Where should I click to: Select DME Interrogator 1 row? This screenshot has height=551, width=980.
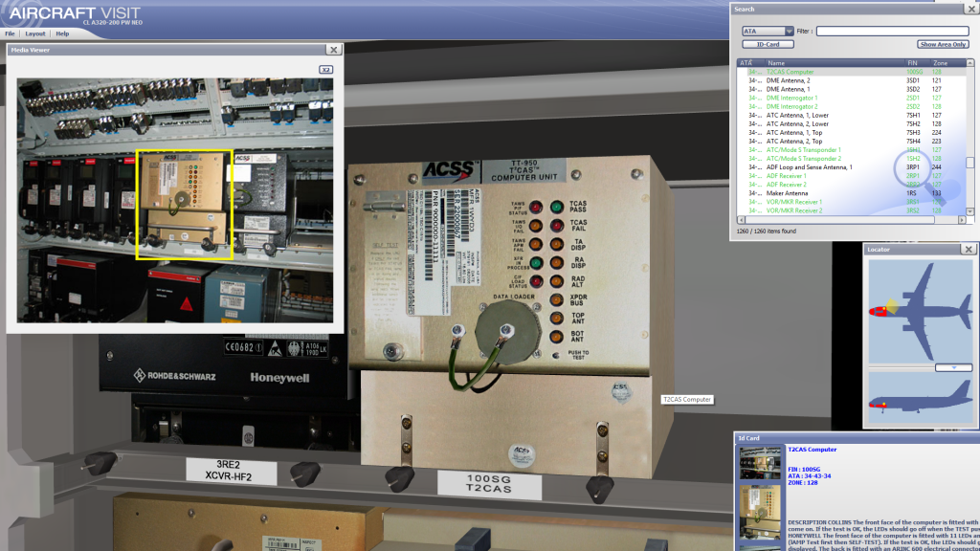[x=851, y=99]
